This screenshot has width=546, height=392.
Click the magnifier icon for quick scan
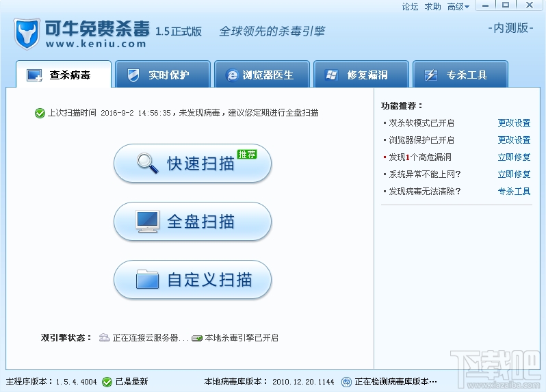pyautogui.click(x=147, y=163)
